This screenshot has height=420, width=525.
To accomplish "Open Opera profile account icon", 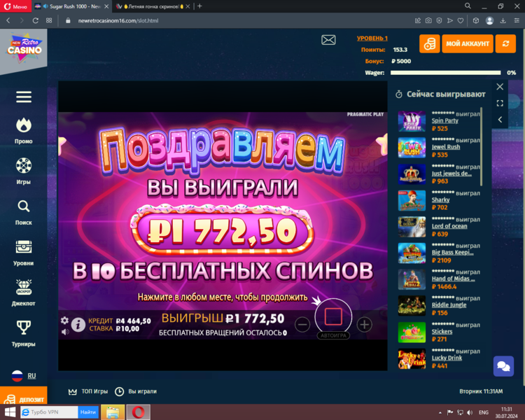I will 489,20.
